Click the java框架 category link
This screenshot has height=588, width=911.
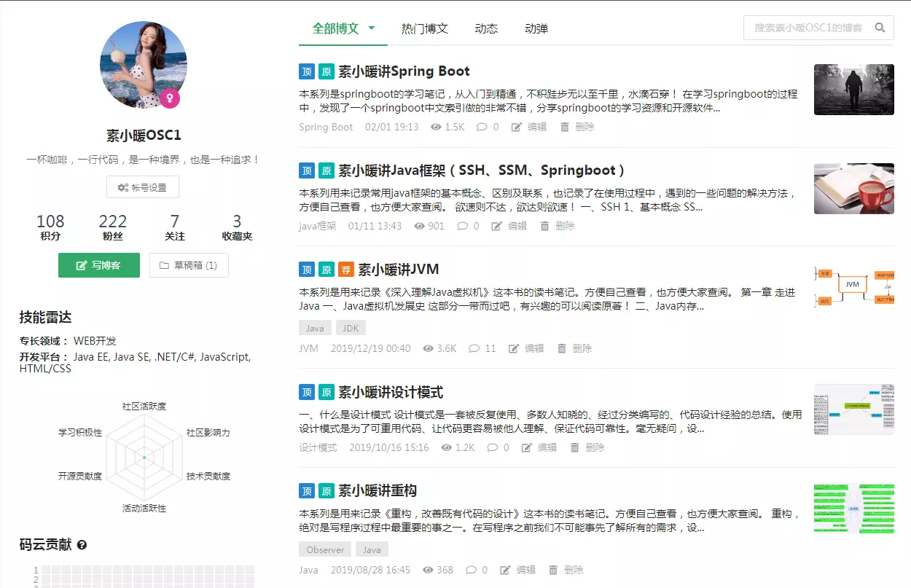click(x=318, y=226)
